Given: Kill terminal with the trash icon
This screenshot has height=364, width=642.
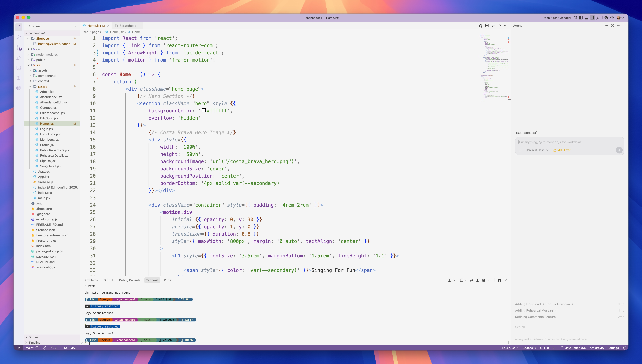Looking at the screenshot, I should point(484,280).
